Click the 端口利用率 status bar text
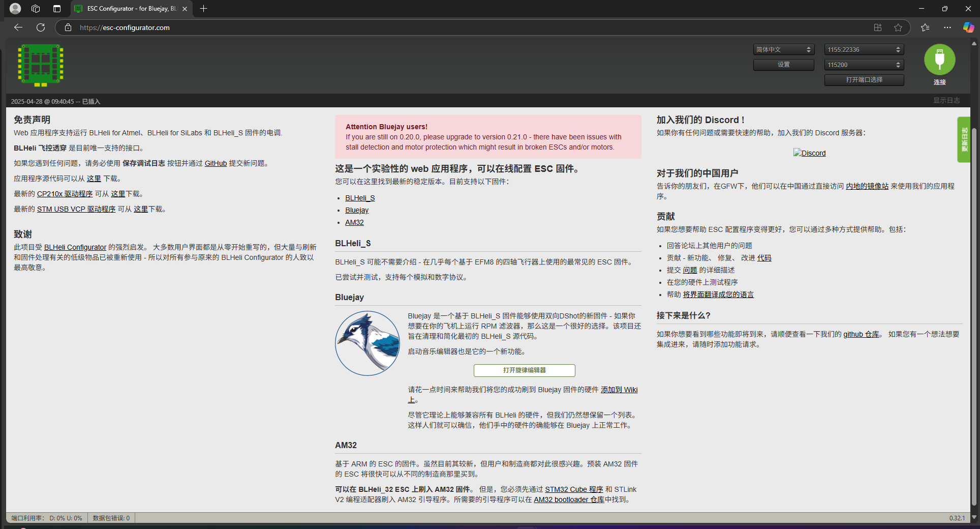 pyautogui.click(x=47, y=518)
